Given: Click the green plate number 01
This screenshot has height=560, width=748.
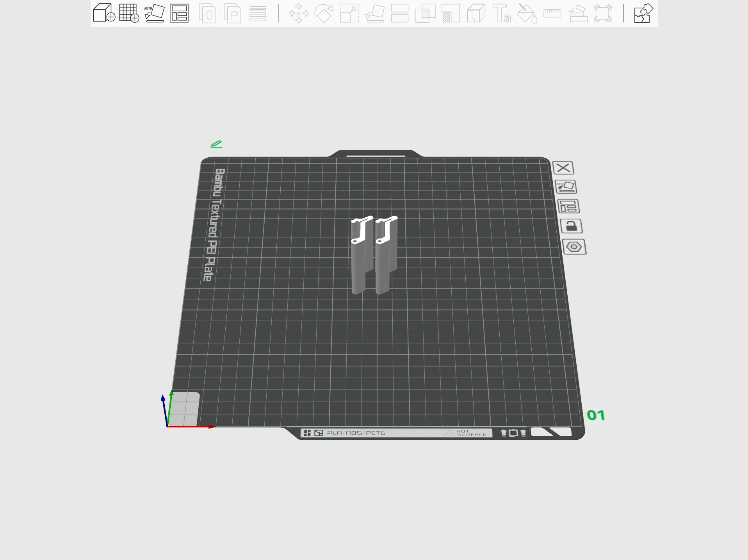Looking at the screenshot, I should tap(596, 415).
